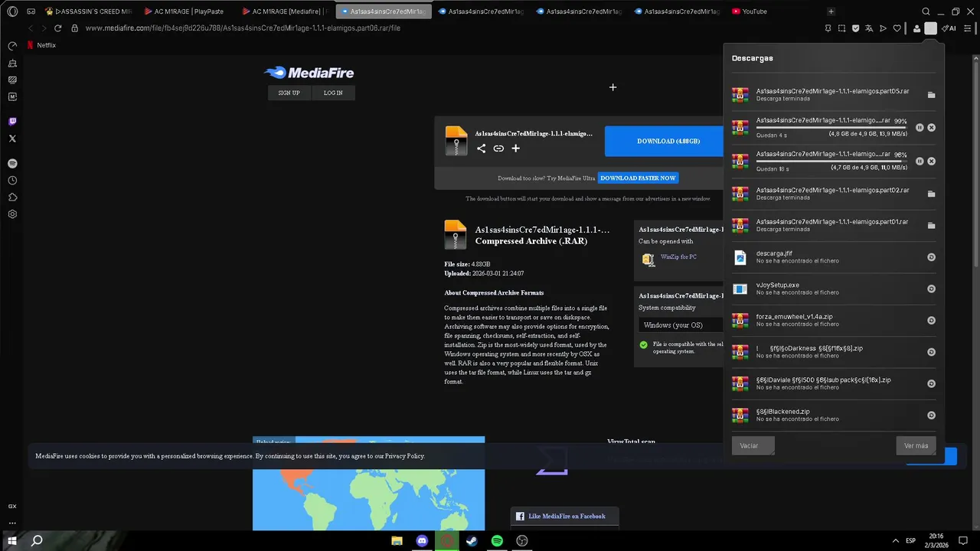Open Twitch in the sidebar

(12, 122)
